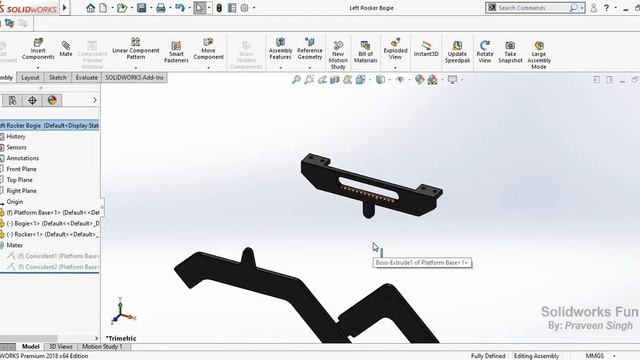Screen dimensions: 640x360
Task: Switch to the Sketch tab
Action: pos(58,78)
